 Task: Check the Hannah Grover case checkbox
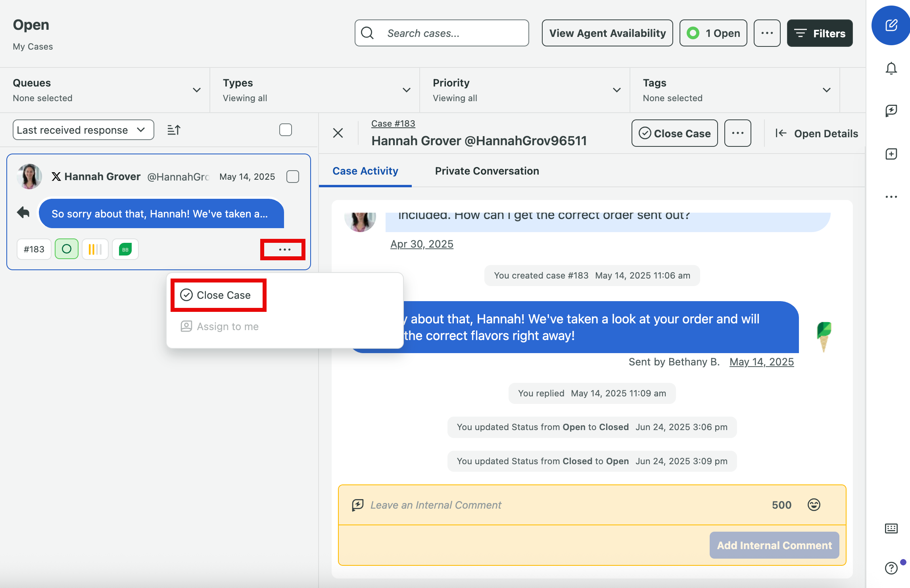pos(292,177)
